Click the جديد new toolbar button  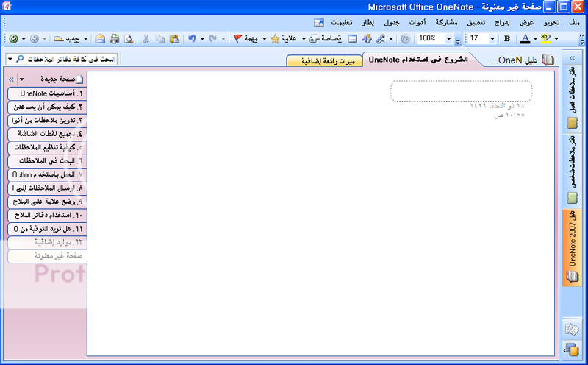click(x=66, y=39)
